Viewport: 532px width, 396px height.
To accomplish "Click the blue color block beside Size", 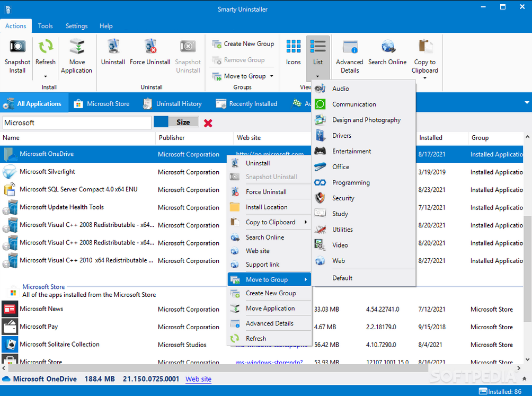I will [161, 122].
